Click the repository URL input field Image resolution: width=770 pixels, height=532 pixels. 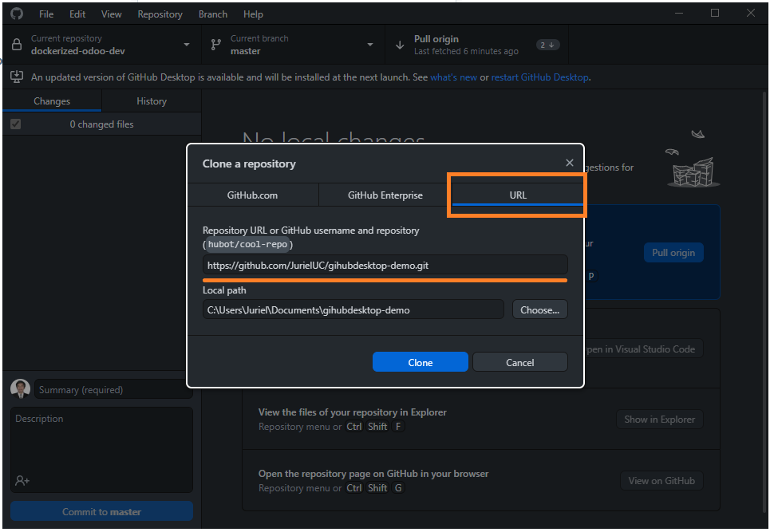(x=385, y=265)
